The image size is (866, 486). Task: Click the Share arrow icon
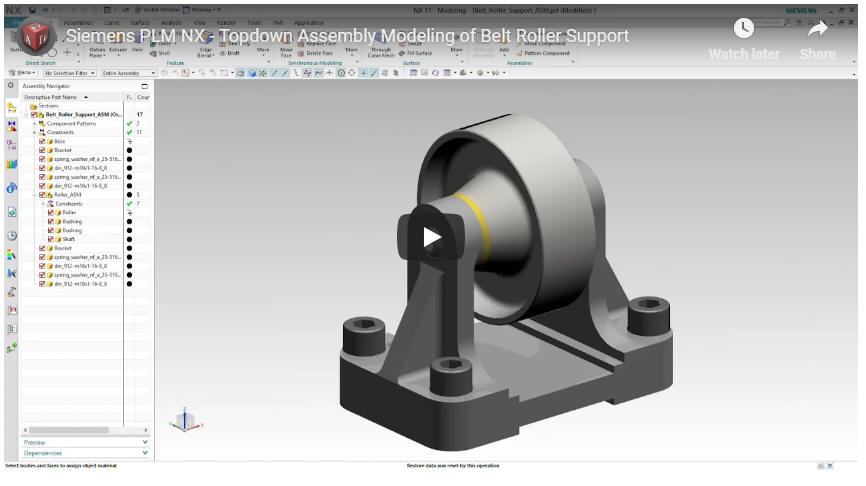818,28
